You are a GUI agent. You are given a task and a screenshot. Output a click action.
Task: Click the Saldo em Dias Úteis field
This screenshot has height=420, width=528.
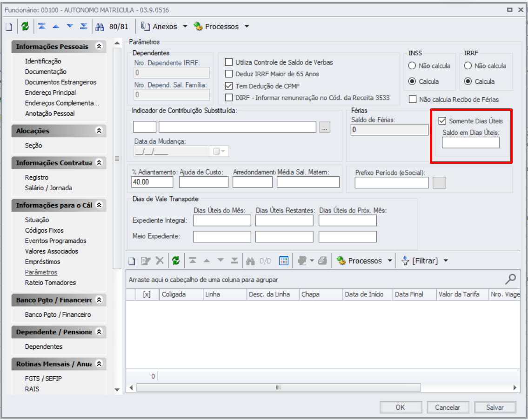(x=470, y=143)
